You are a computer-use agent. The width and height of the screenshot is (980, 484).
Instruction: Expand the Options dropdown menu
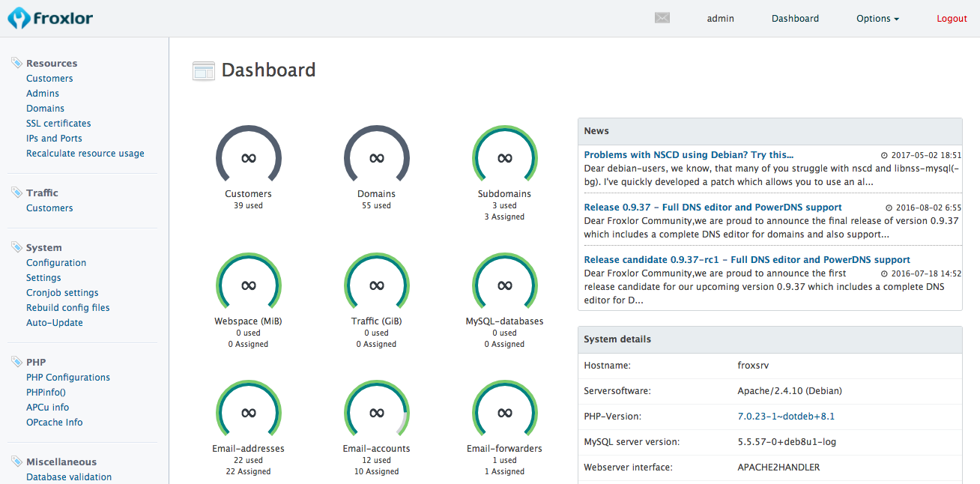[x=877, y=19]
